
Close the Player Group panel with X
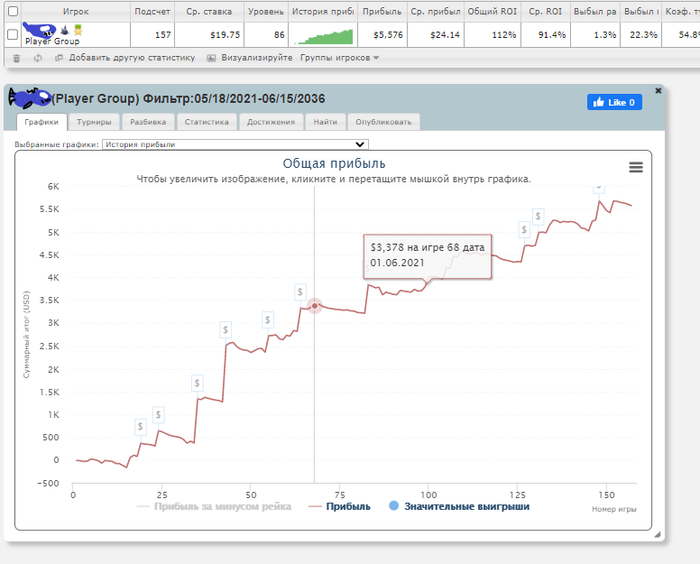(658, 91)
